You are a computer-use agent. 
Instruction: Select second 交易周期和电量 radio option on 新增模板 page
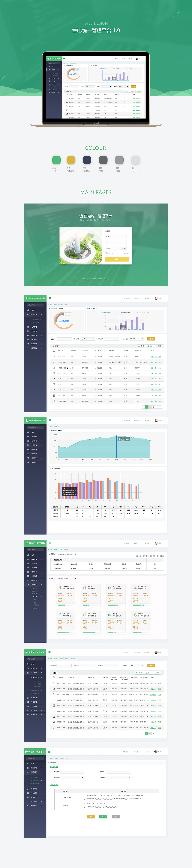pyautogui.click(x=84, y=799)
